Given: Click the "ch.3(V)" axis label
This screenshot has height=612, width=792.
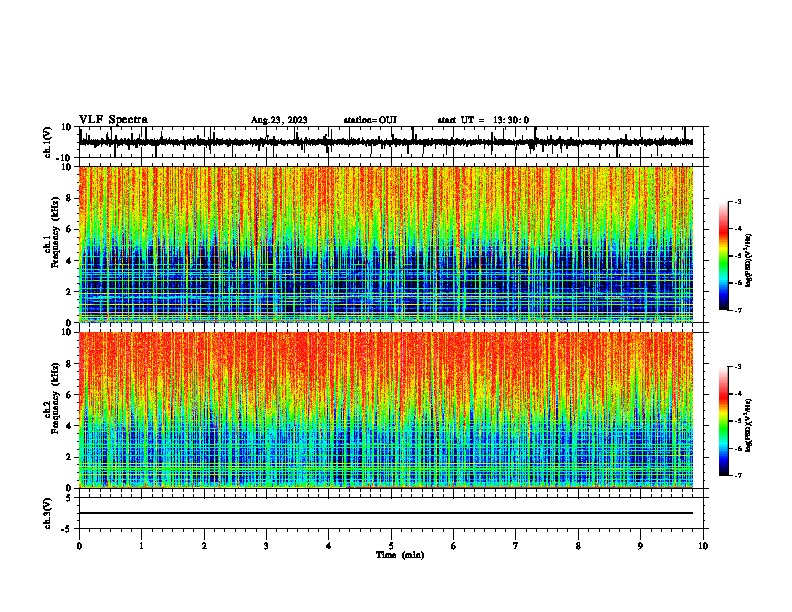Looking at the screenshot, I should click(48, 513).
